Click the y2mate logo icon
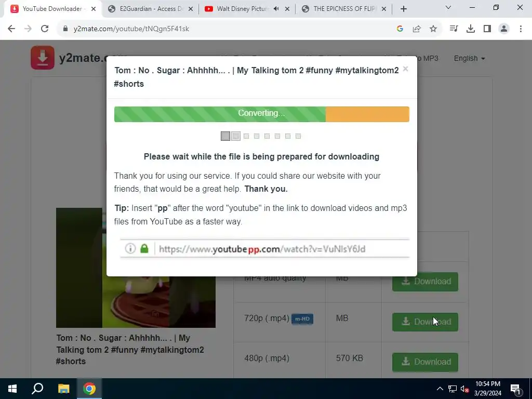 pos(43,58)
